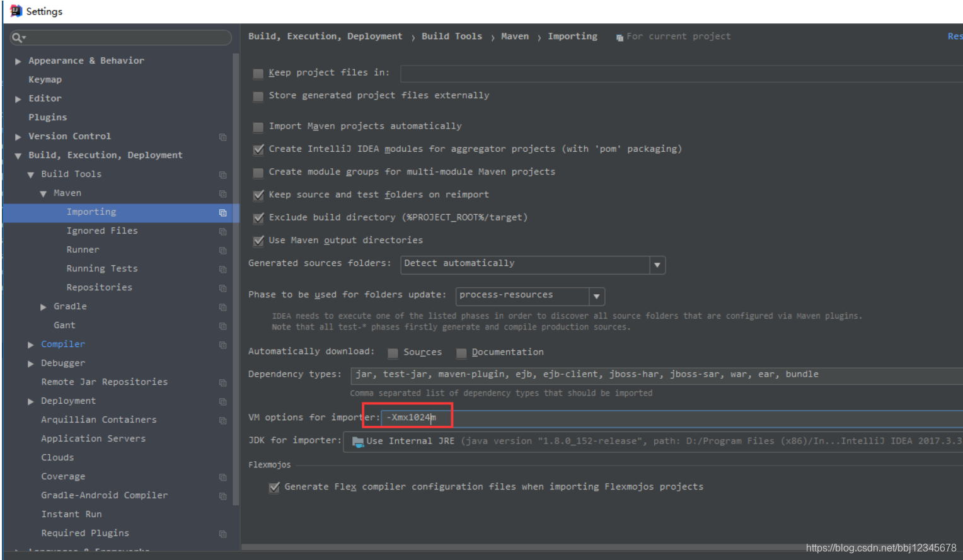The height and width of the screenshot is (560, 963).
Task: Click project-level icon beside Coverage
Action: [222, 477]
